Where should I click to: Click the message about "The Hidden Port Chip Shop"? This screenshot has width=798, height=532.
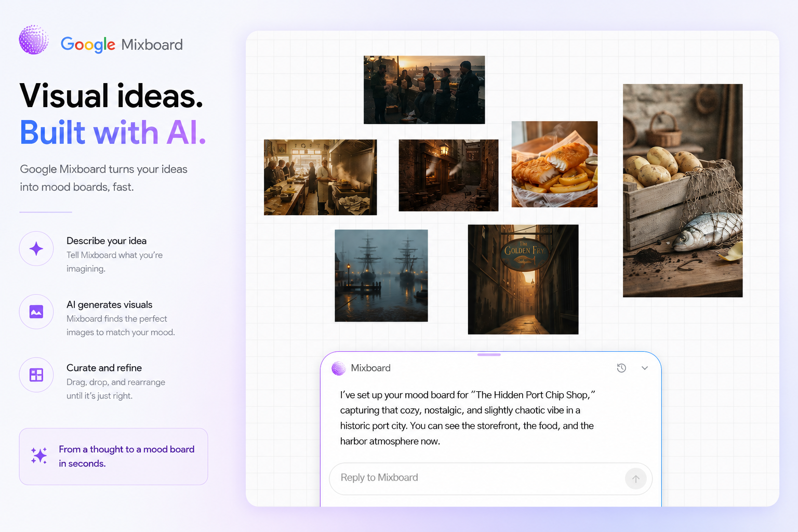pos(467,418)
